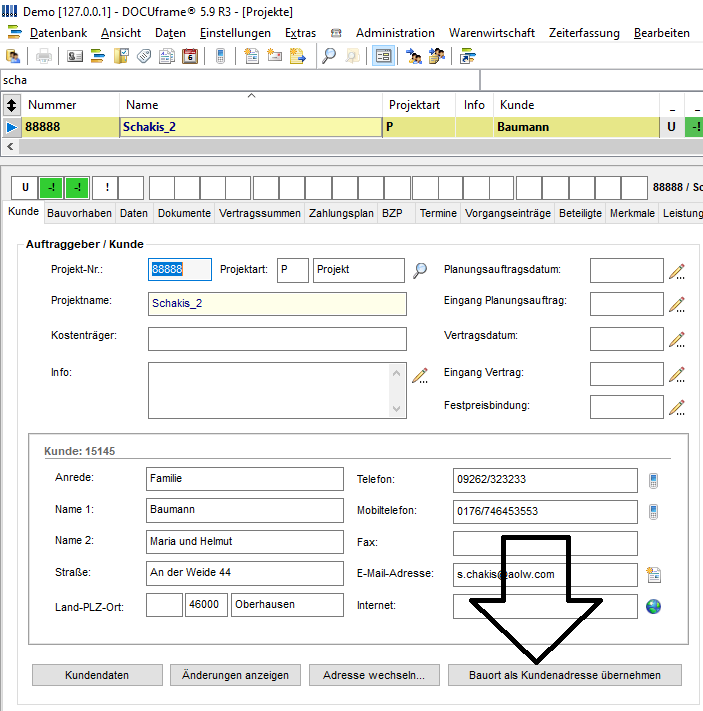Click the phone icon beside Mobiltelefon field

[653, 512]
